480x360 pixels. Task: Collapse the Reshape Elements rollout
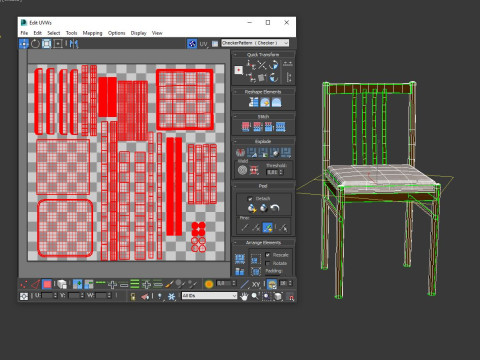point(235,92)
